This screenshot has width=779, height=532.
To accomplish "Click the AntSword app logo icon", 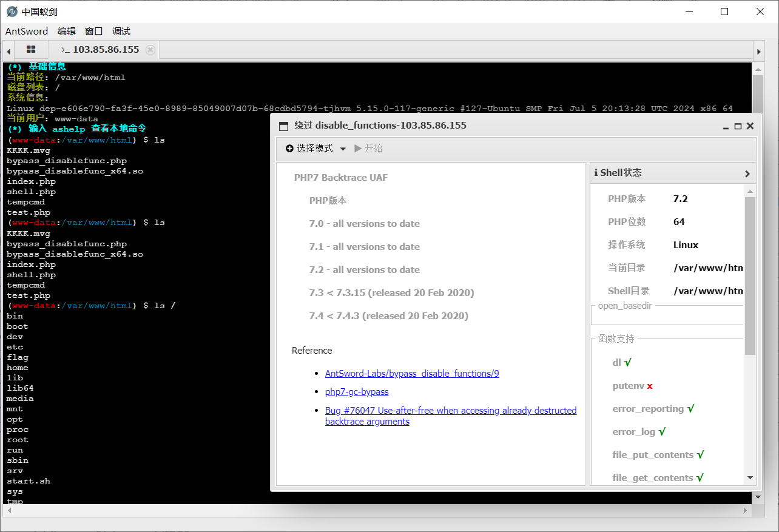I will (x=12, y=12).
